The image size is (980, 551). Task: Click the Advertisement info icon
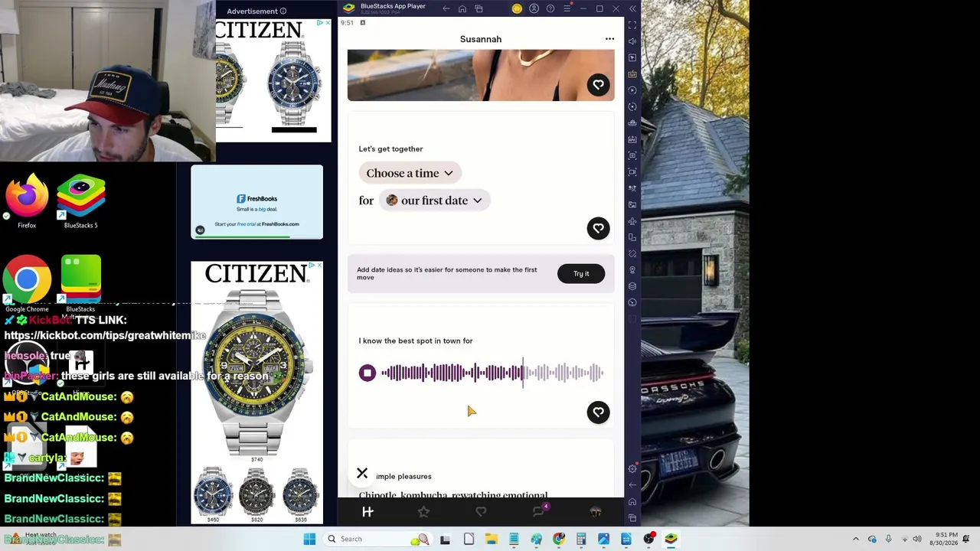click(283, 11)
